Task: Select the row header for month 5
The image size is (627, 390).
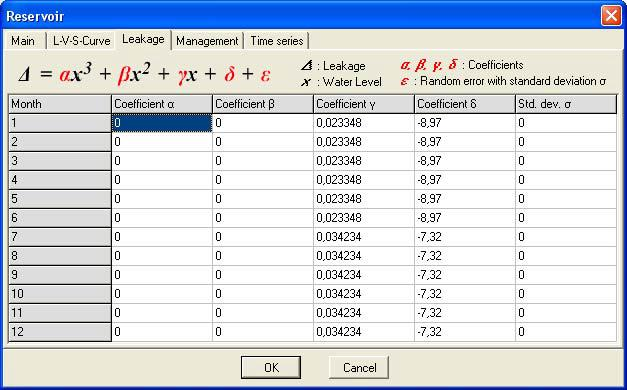Action: pyautogui.click(x=60, y=199)
